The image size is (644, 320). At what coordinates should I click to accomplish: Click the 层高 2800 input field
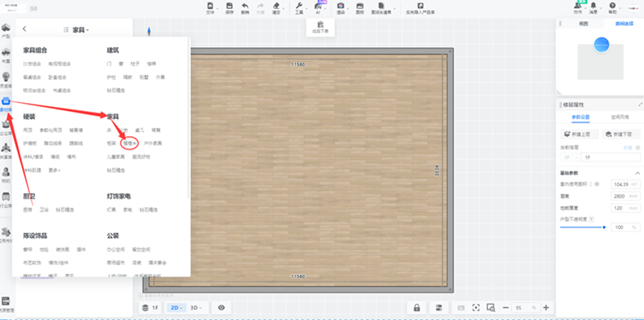pyautogui.click(x=625, y=196)
